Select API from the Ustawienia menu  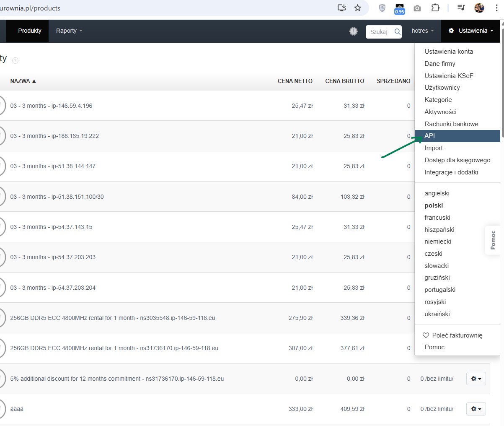pos(430,136)
